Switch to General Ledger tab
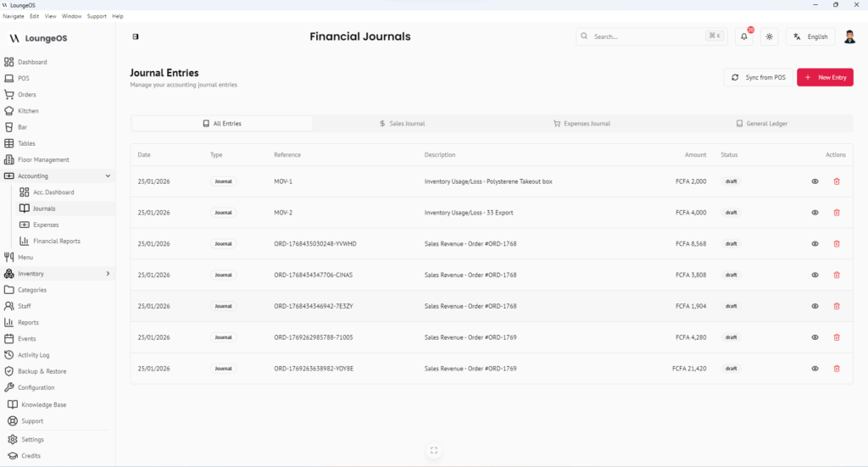Viewport: 868px width, 467px height. [x=761, y=124]
